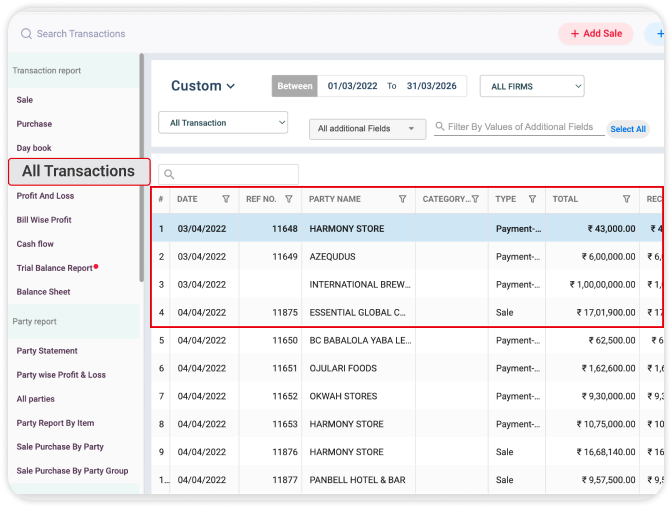Open the PARTY NAME column filter icon
The image size is (672, 508).
402,199
